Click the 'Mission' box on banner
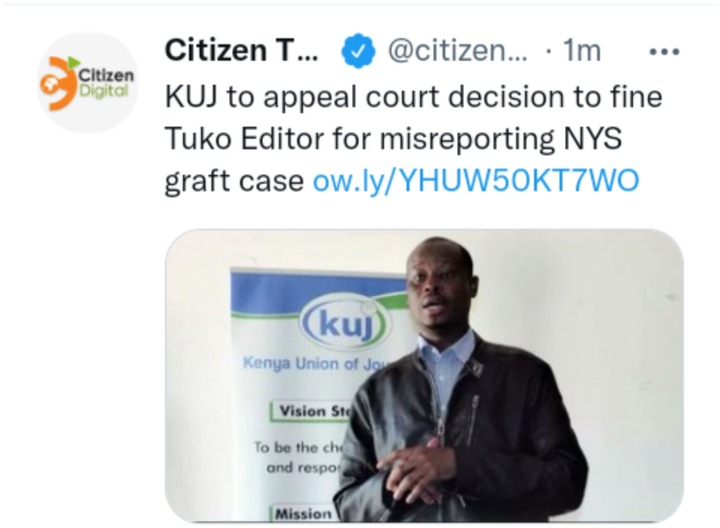This screenshot has width=720, height=528. tap(304, 513)
